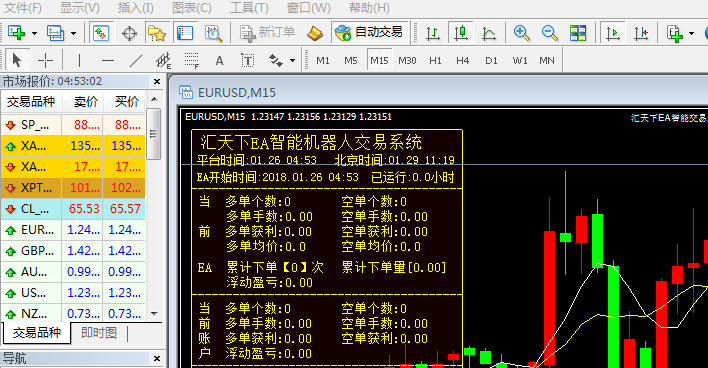
Task: Expand the profiles dropdown arrow
Action: [73, 33]
